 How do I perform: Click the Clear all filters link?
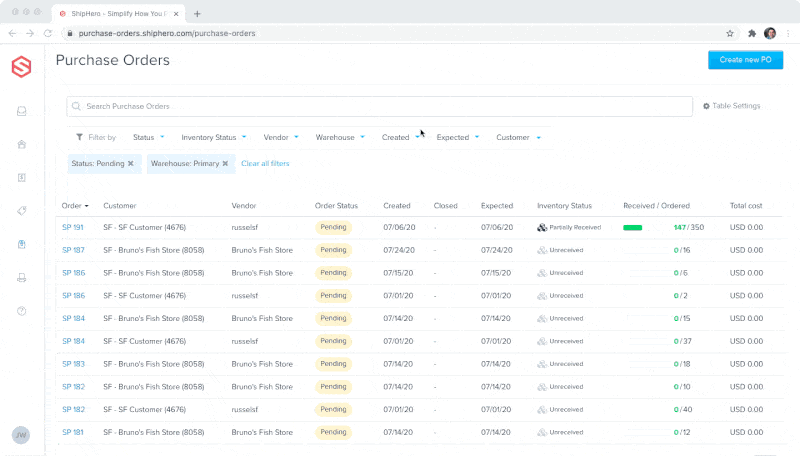(x=265, y=163)
